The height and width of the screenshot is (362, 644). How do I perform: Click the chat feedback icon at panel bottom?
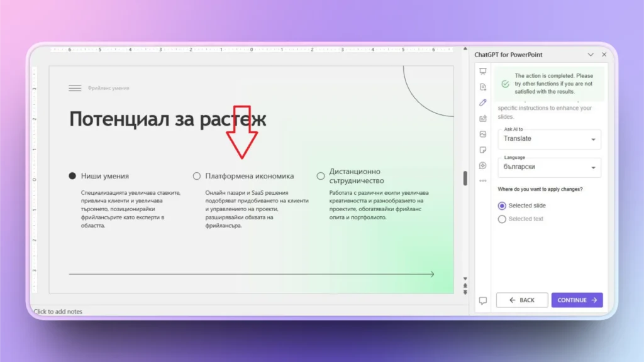tap(482, 300)
